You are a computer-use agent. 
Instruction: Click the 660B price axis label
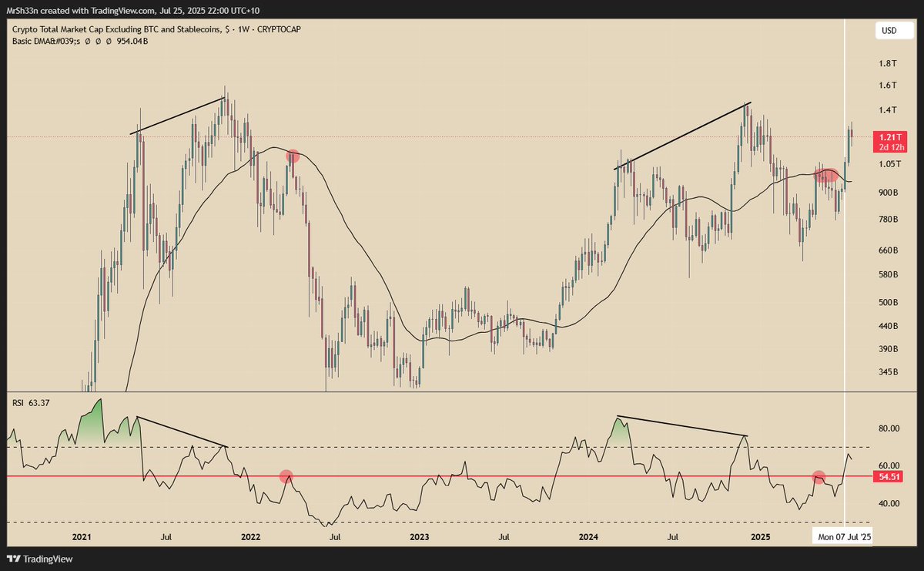click(888, 250)
